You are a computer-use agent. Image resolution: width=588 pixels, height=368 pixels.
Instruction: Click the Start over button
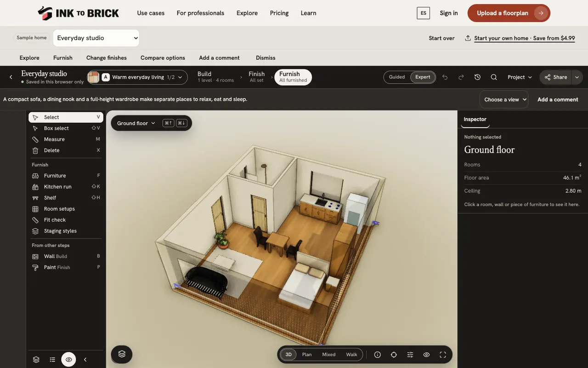(x=441, y=38)
